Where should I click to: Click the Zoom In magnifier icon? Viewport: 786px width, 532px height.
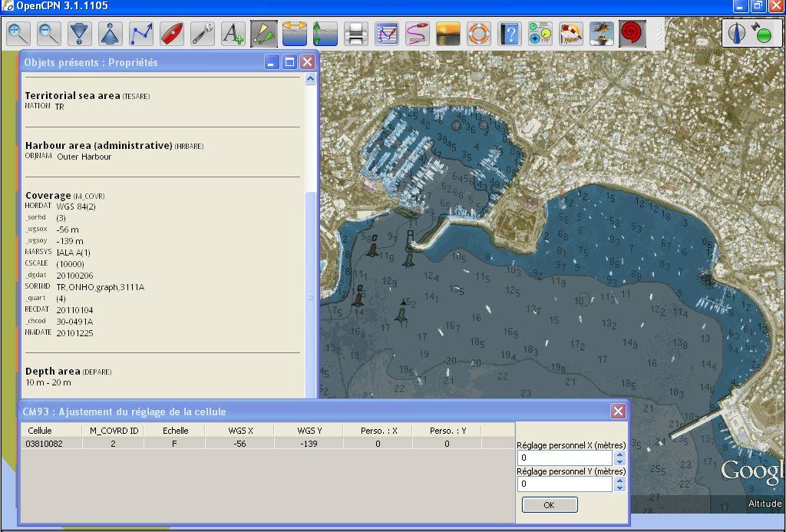[x=18, y=34]
